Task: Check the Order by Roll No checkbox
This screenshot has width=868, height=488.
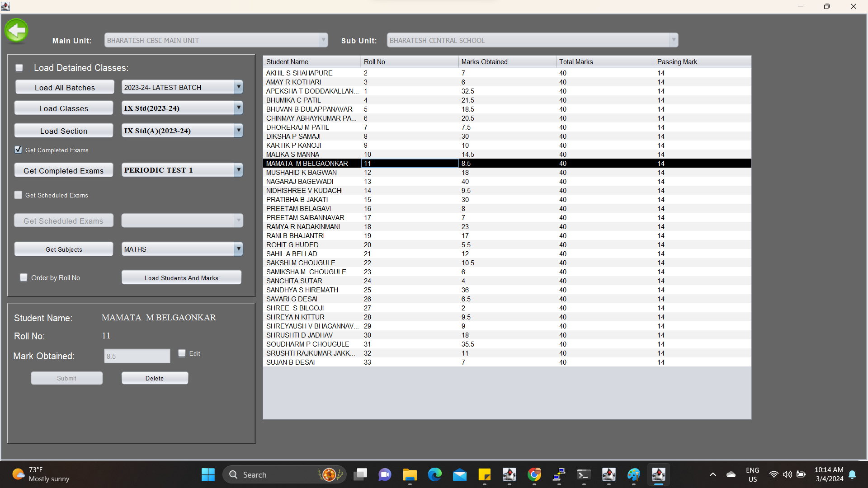Action: tap(24, 277)
